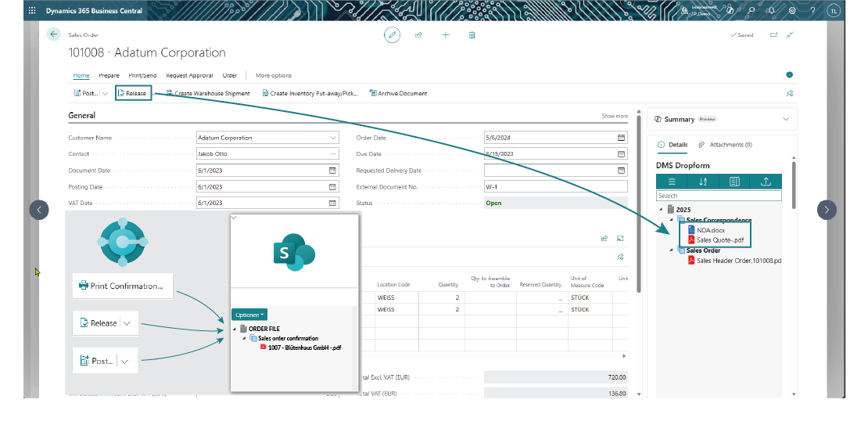868x425 pixels.
Task: Open page in new window icon
Action: tap(774, 35)
